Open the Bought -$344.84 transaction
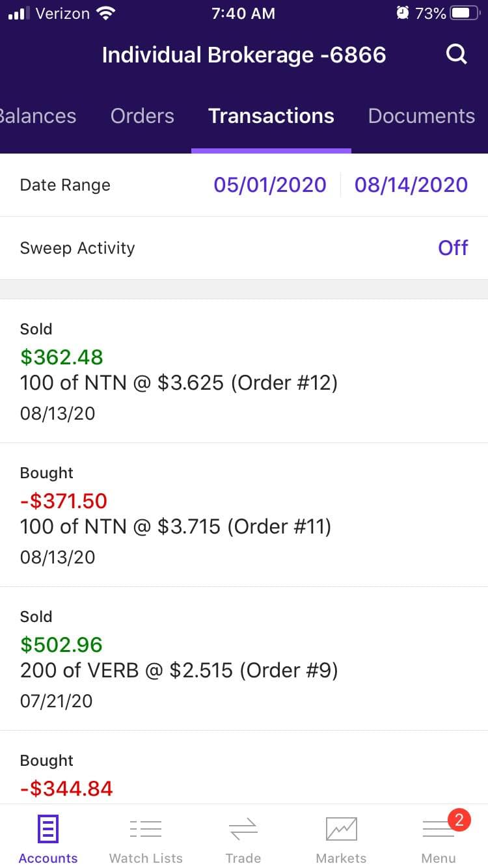The width and height of the screenshot is (488, 868). [244, 776]
